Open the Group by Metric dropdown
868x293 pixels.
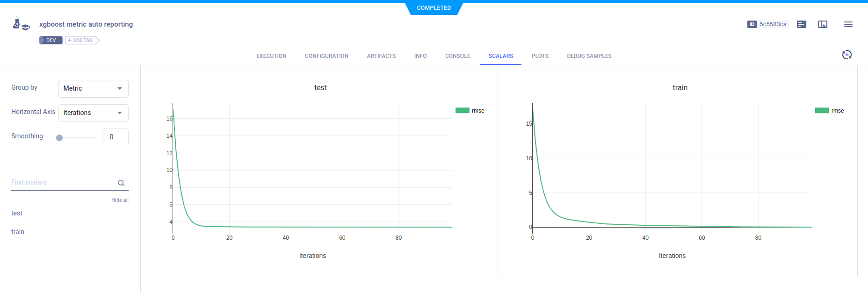pos(93,88)
